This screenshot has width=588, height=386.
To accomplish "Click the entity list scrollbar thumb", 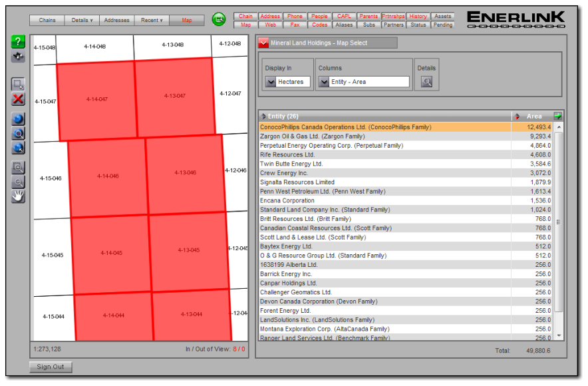I will click(x=559, y=222).
